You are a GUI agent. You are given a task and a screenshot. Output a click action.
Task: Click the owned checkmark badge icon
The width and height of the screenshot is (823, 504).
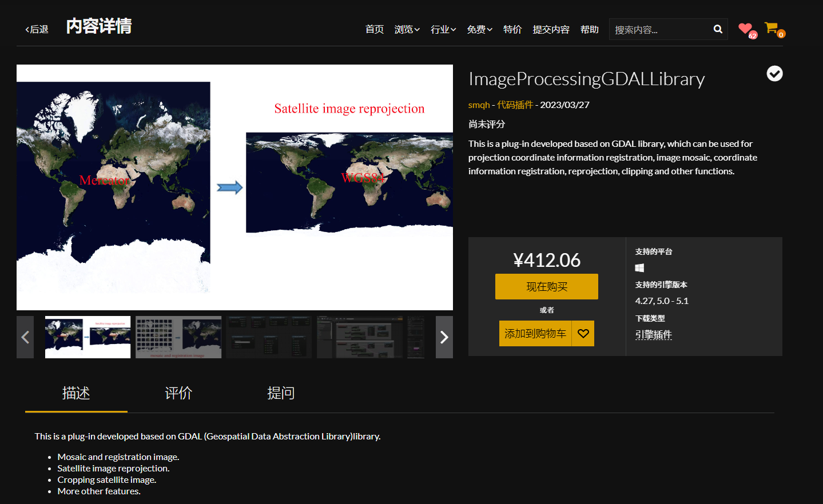click(x=774, y=74)
